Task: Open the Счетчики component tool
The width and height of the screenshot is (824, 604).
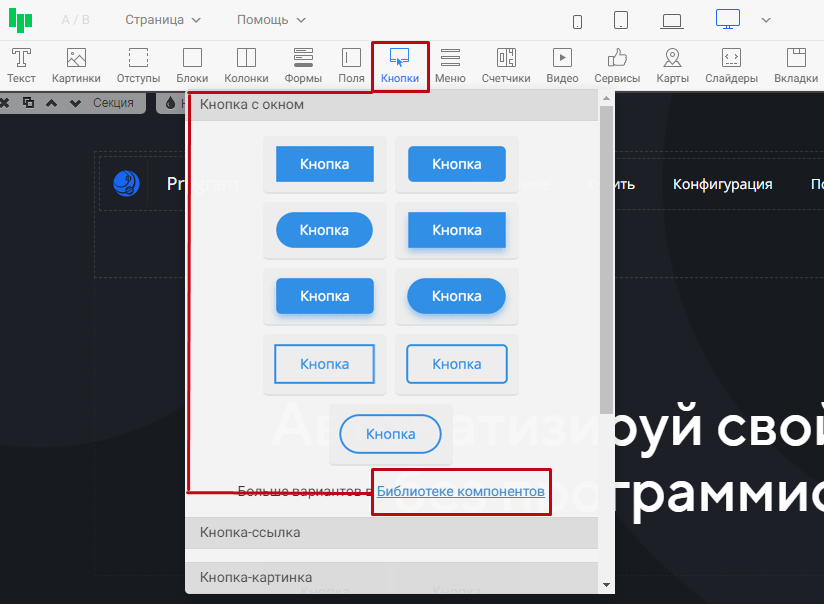Action: click(506, 66)
